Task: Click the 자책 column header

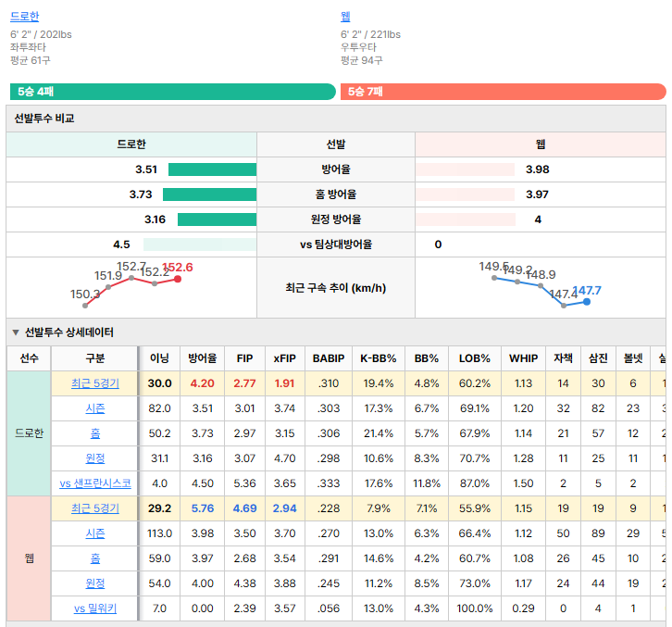Action: point(563,358)
